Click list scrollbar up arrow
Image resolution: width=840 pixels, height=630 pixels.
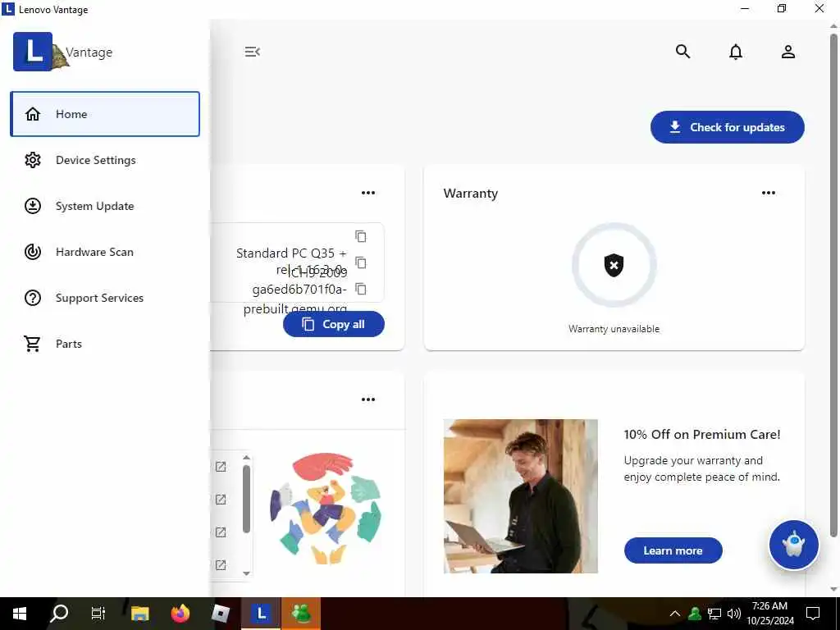click(246, 458)
